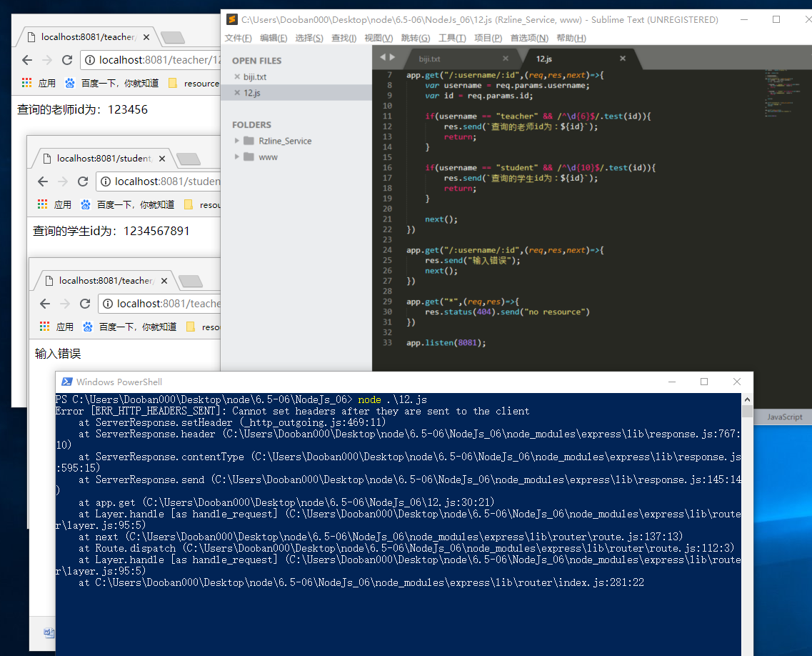Viewport: 812px width, 656px height.
Task: Close the top localhost:8081/teacher browser tab
Action: coord(146,37)
